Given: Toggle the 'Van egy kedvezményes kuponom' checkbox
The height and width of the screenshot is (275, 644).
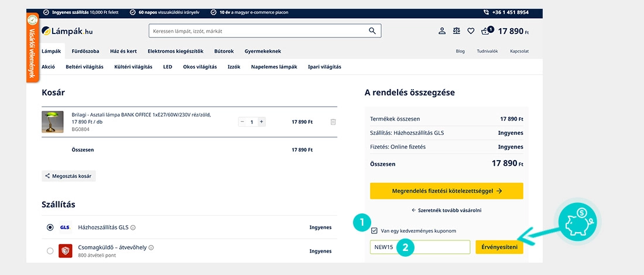Looking at the screenshot, I should point(374,231).
